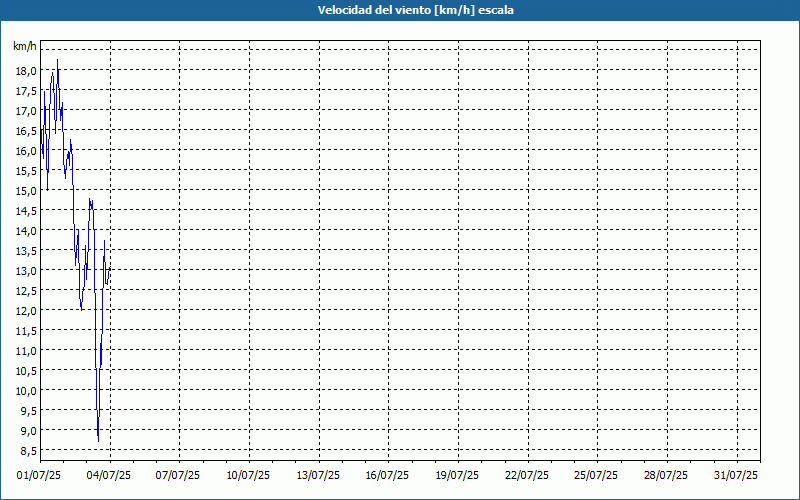Click the lowest dip of the blue wind line
The height and width of the screenshot is (500, 800).
[x=98, y=441]
